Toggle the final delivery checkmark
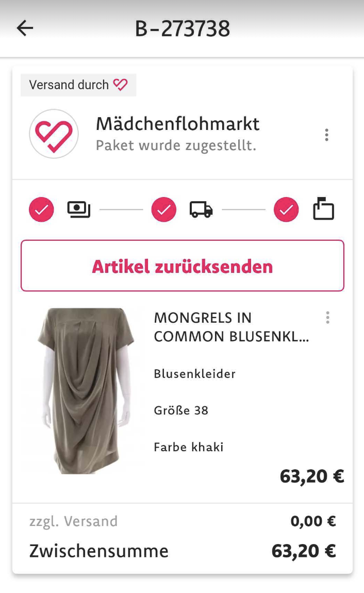 (x=286, y=209)
